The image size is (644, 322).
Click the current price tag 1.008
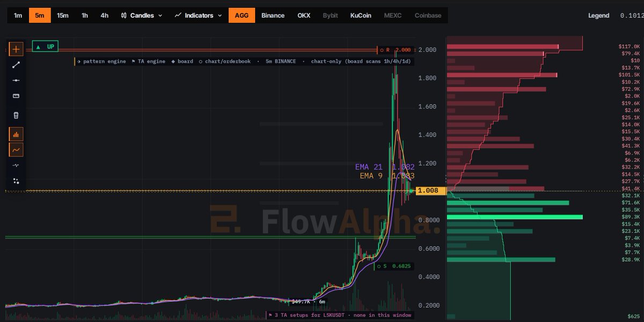(x=431, y=191)
